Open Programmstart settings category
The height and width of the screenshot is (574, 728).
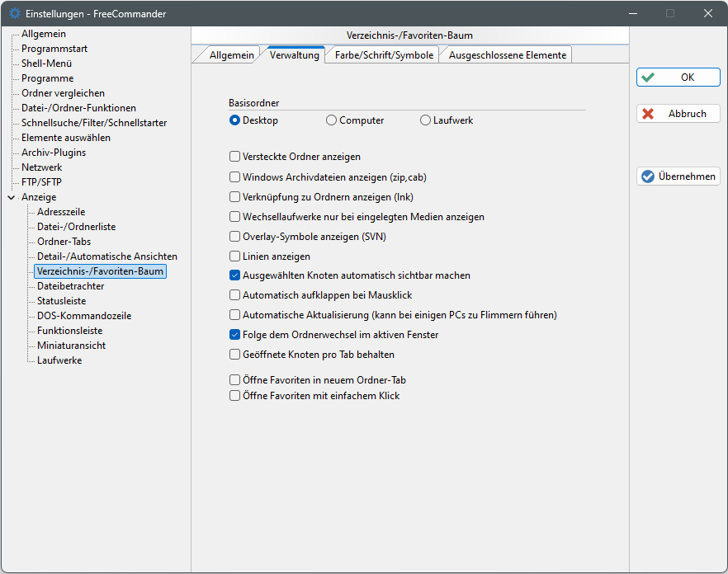[x=54, y=49]
